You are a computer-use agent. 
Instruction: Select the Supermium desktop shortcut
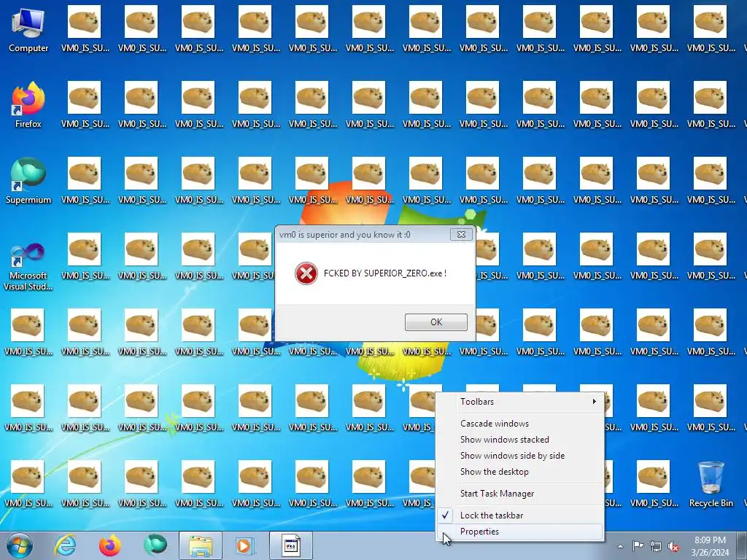pos(28,181)
